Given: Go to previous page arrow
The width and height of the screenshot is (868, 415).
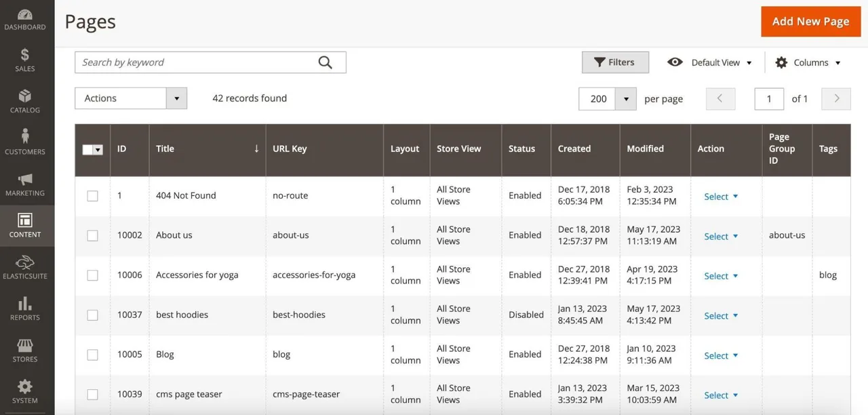Looking at the screenshot, I should click(x=720, y=98).
